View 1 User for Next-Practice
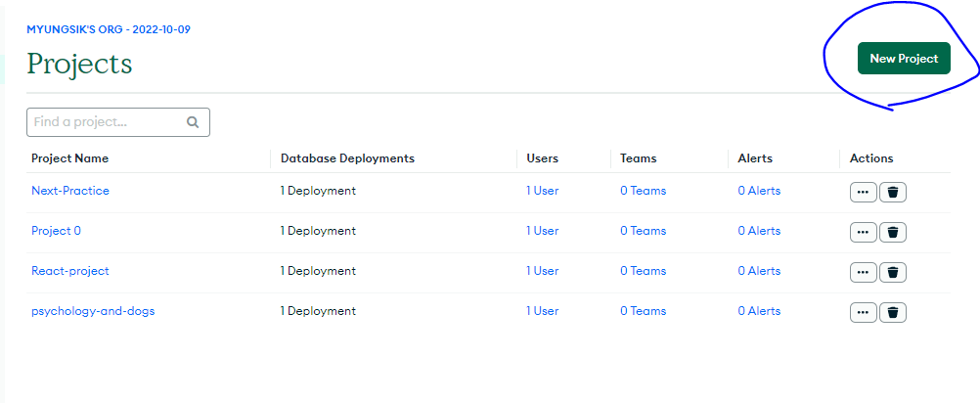This screenshot has height=403, width=980. coord(542,191)
